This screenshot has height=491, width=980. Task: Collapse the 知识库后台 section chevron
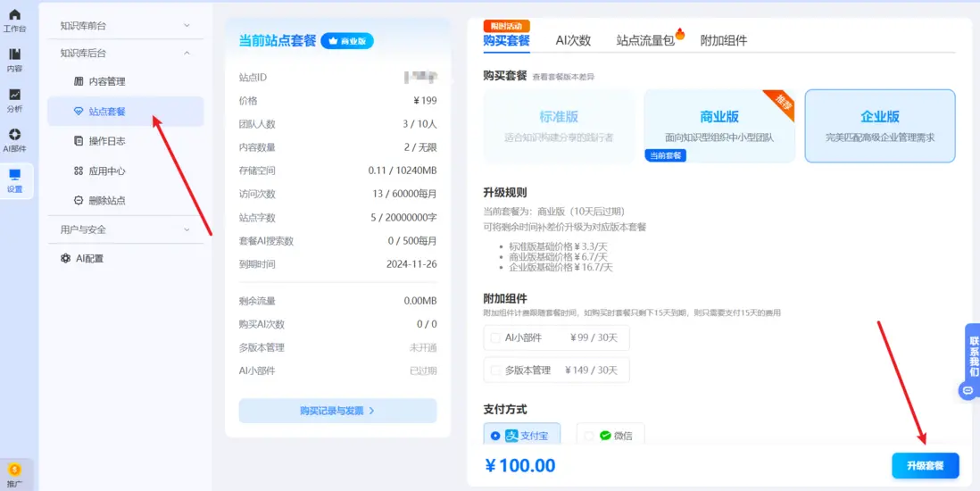[187, 54]
